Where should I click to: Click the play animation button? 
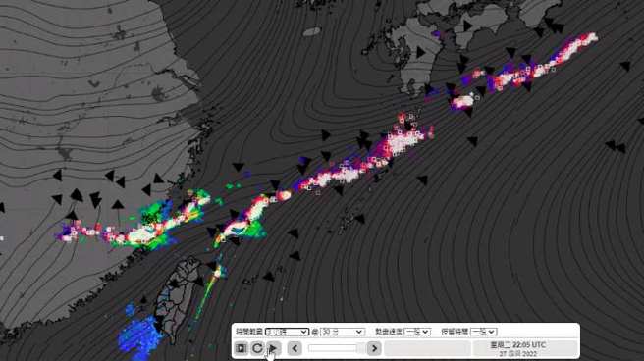click(274, 348)
